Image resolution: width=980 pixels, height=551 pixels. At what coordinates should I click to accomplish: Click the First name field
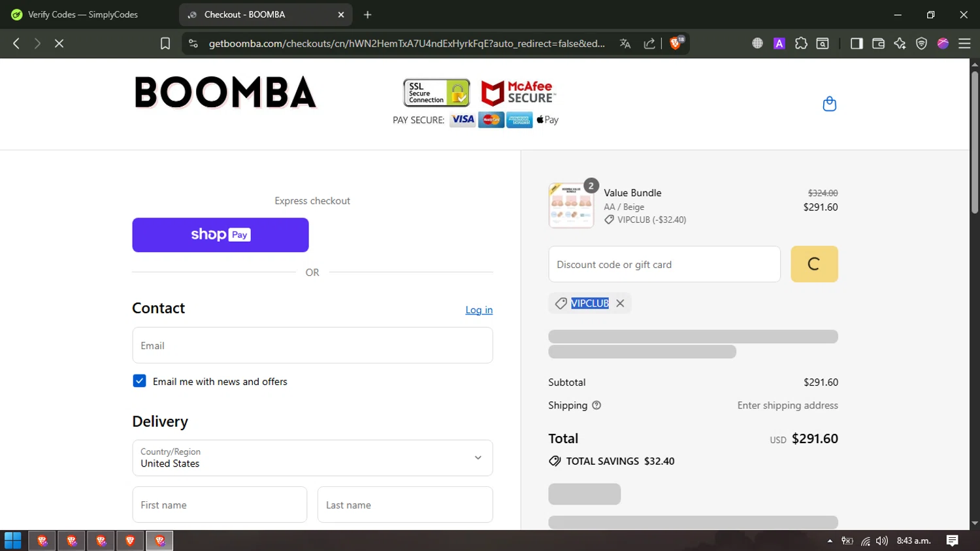click(x=220, y=505)
